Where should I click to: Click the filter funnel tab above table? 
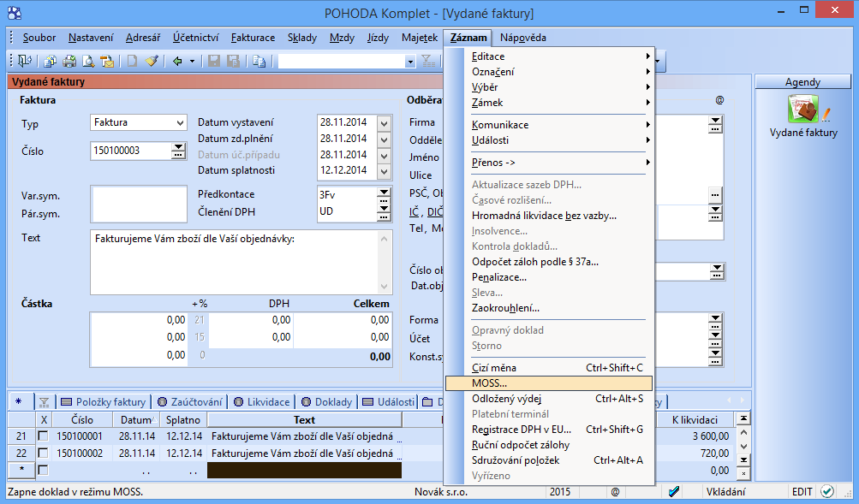44,402
